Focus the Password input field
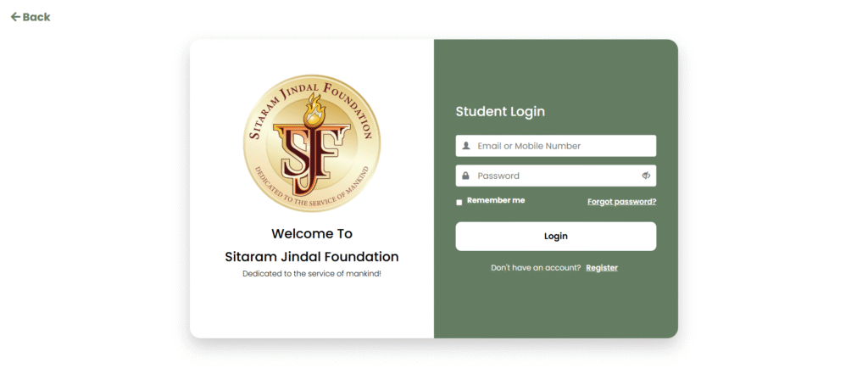Screen dimensions: 868x374 tap(556, 176)
